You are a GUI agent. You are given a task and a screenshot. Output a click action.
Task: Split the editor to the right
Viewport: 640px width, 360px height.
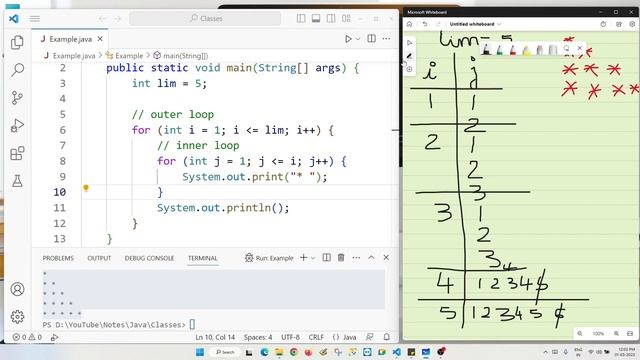tap(371, 39)
